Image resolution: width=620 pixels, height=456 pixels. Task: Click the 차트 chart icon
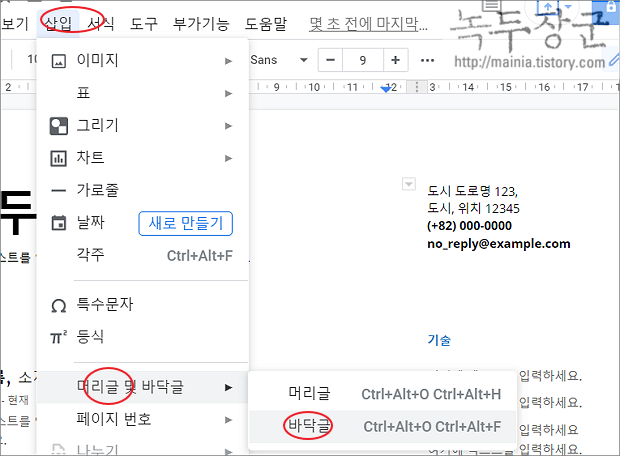tap(59, 159)
